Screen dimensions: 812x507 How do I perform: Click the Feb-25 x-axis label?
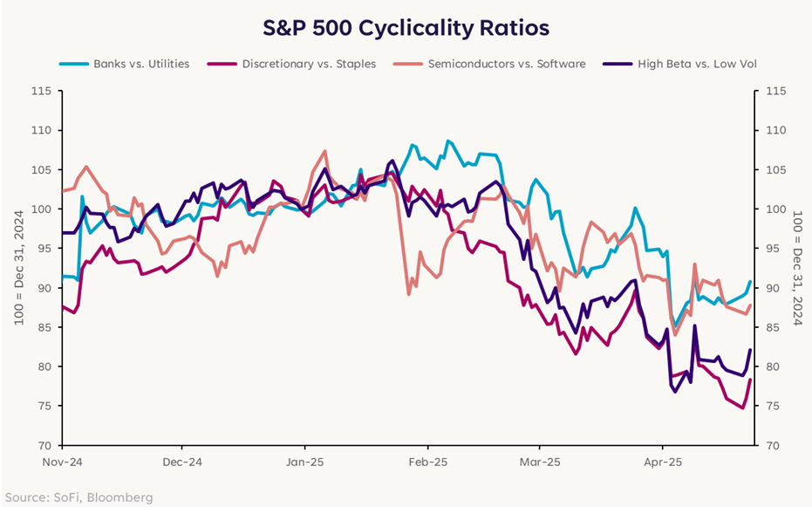pyautogui.click(x=429, y=460)
